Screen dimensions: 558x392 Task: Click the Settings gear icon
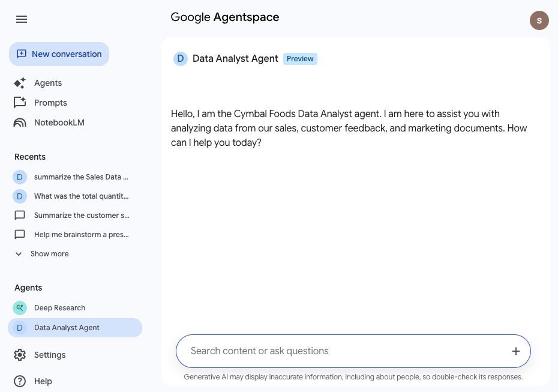pyautogui.click(x=20, y=355)
